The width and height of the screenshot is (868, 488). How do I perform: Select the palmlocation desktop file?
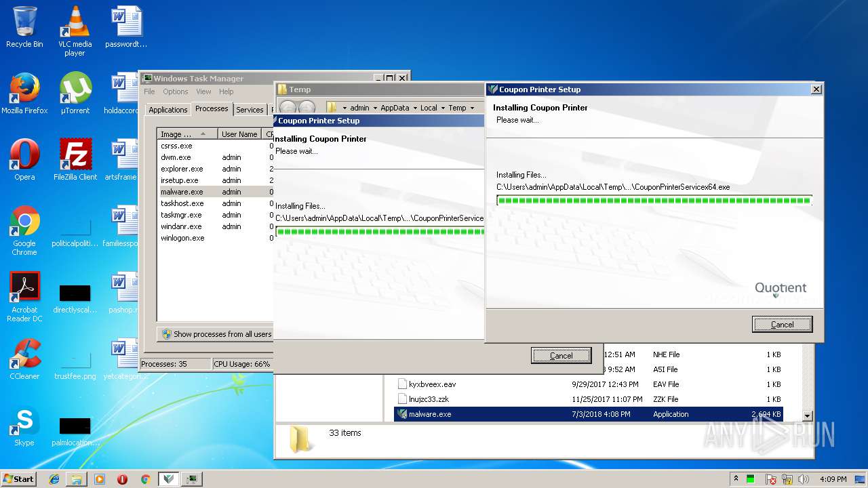(75, 430)
